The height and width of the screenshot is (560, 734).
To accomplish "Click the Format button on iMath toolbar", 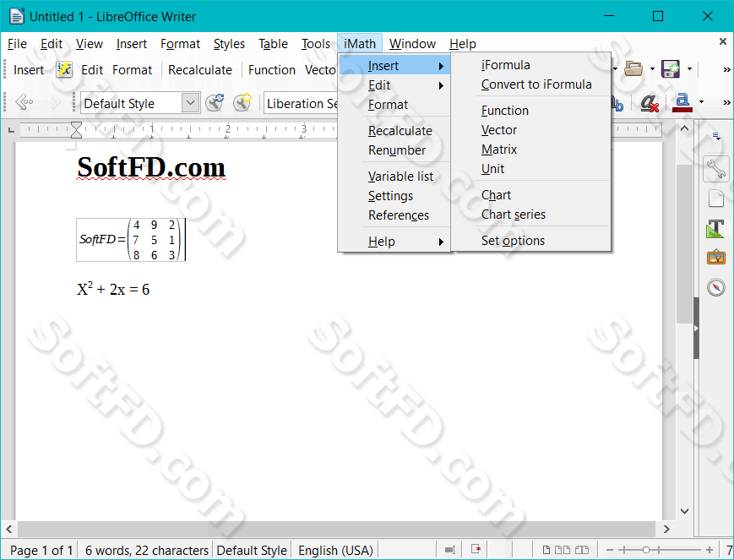I will 132,70.
